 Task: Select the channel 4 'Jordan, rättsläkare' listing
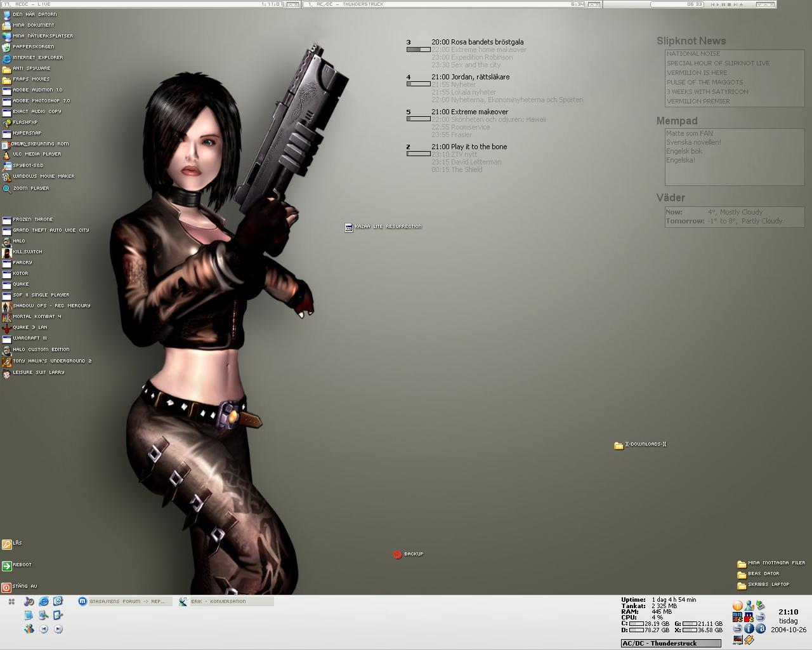(x=471, y=77)
